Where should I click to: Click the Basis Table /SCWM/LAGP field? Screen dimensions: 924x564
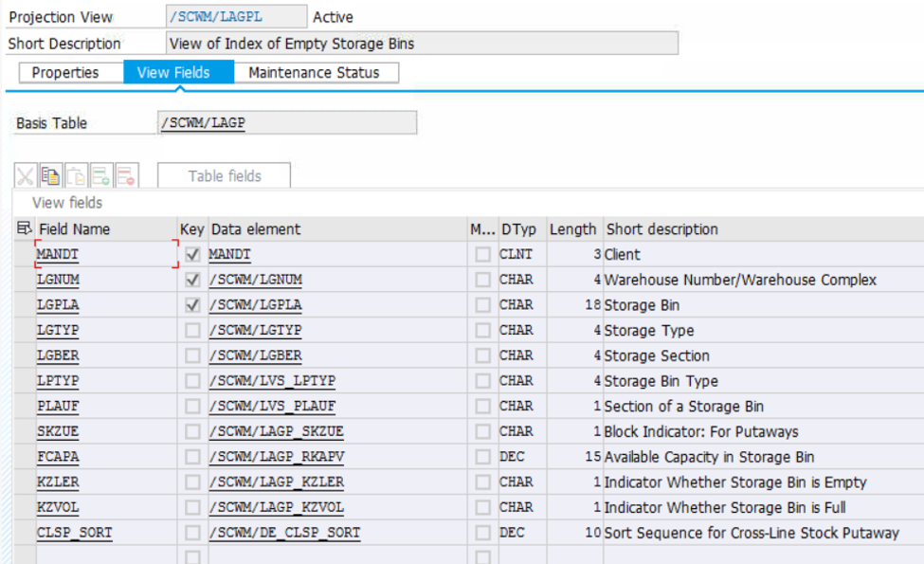(x=287, y=122)
